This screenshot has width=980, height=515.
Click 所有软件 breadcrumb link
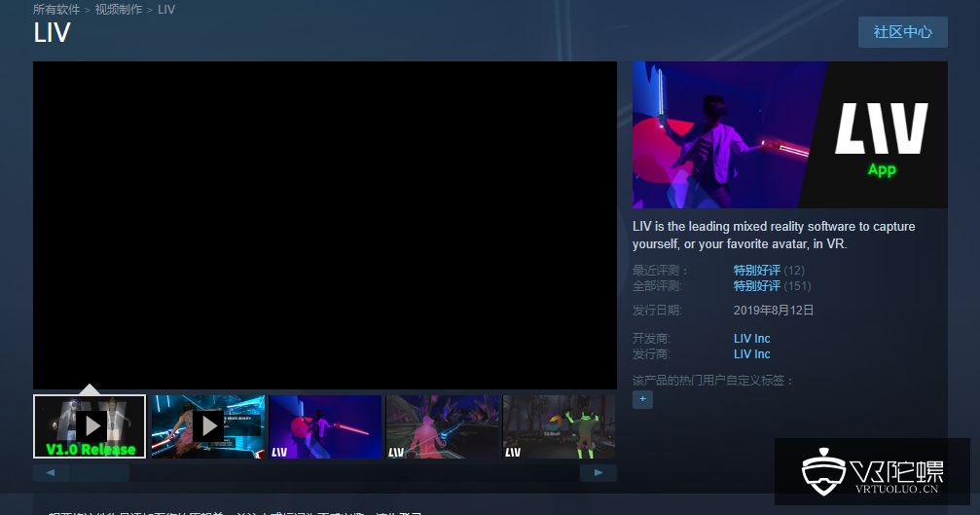(56, 10)
